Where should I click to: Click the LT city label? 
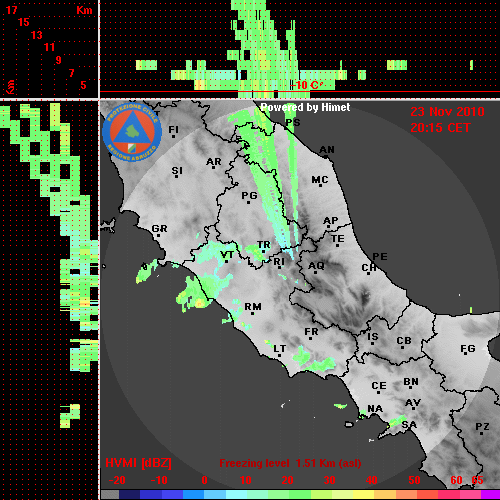click(280, 349)
